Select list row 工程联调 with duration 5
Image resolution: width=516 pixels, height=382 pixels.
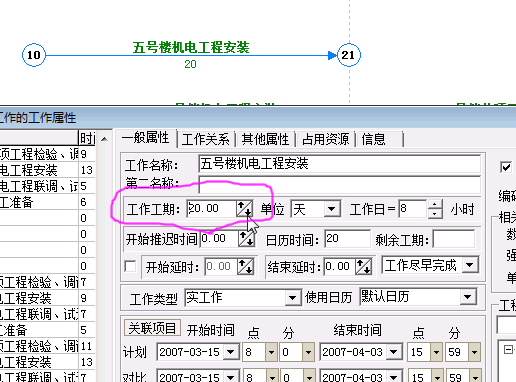(x=47, y=186)
